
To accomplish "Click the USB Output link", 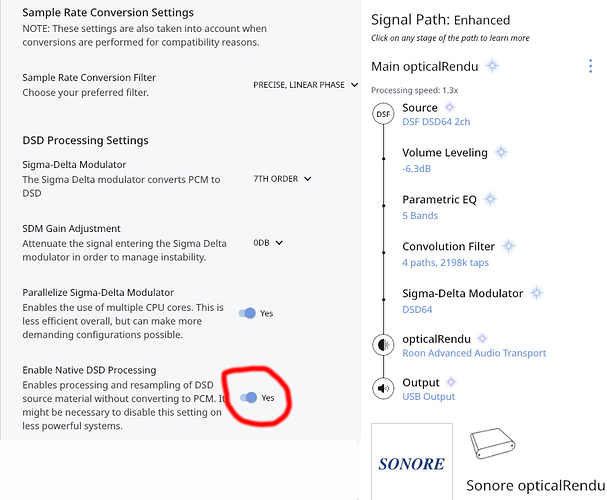I will pyautogui.click(x=429, y=397).
